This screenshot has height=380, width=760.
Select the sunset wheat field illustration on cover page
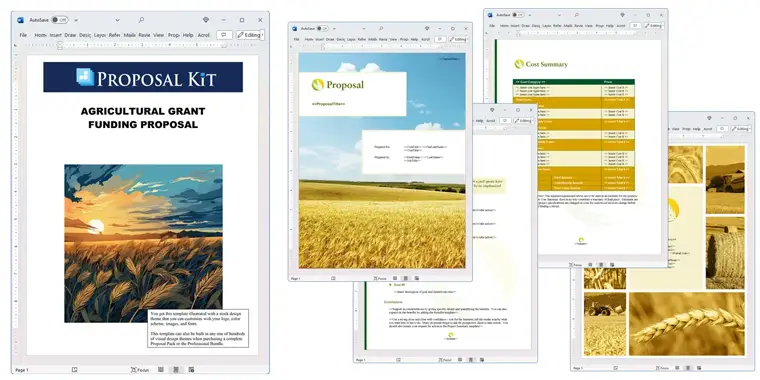pos(143,243)
